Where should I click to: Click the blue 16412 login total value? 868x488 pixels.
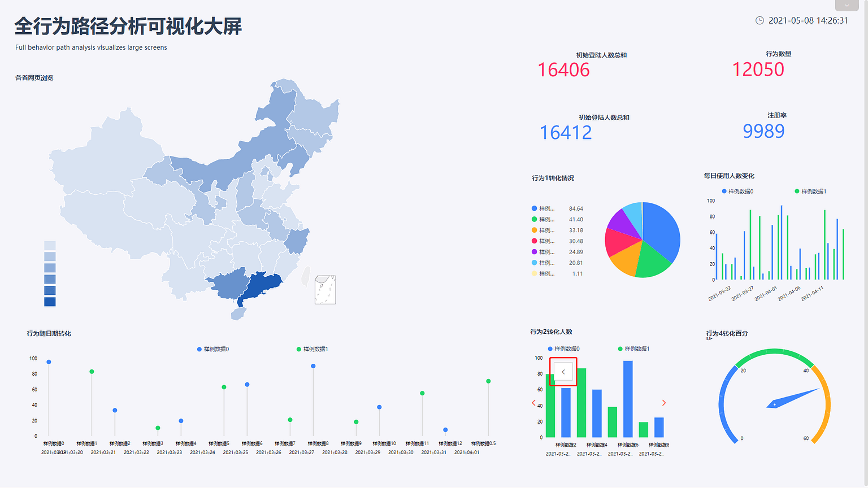click(566, 133)
